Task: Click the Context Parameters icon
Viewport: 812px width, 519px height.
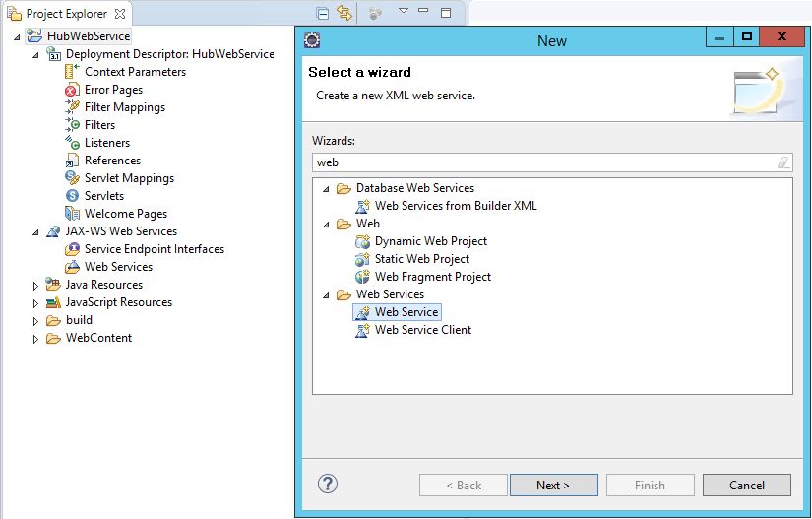Action: coord(72,72)
